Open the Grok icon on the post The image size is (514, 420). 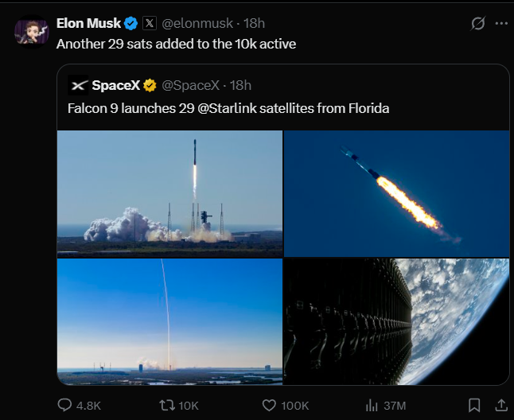point(478,24)
